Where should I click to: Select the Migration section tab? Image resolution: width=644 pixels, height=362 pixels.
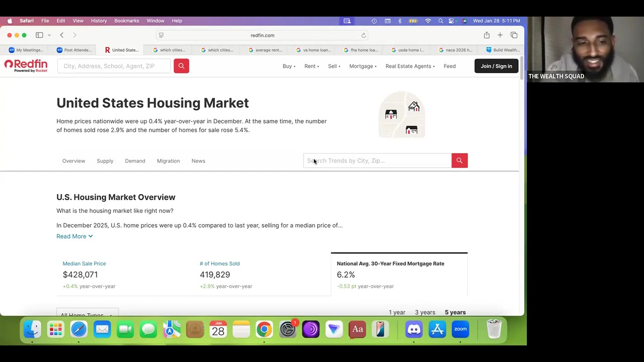pos(168,161)
